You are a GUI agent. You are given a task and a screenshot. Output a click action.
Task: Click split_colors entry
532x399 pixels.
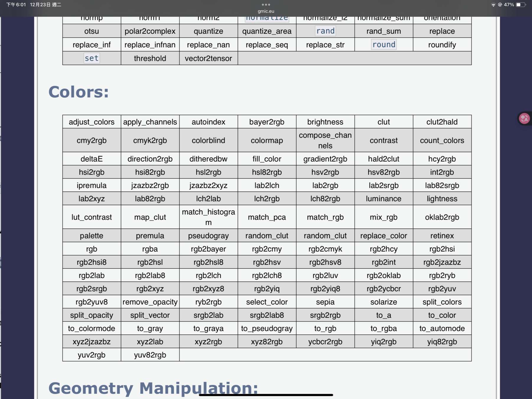442,302
